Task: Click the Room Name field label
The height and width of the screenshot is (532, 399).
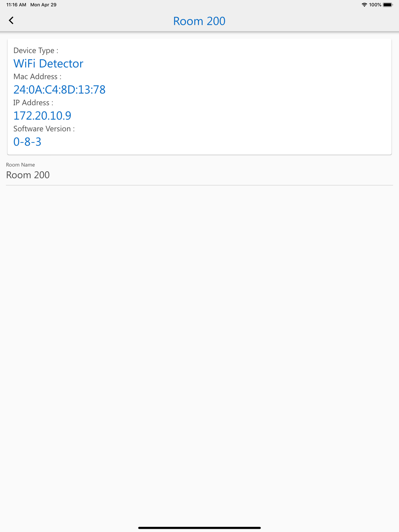Action: (20, 165)
